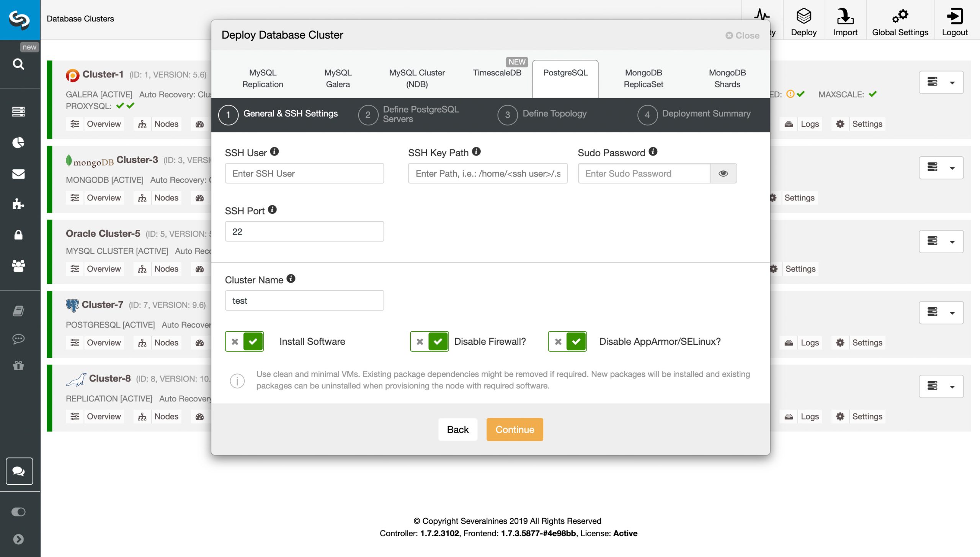
Task: Open Cluster-7 Settings link
Action: click(x=859, y=343)
